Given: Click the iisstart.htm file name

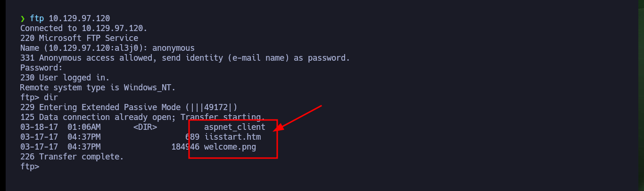Looking at the screenshot, I should (x=232, y=137).
